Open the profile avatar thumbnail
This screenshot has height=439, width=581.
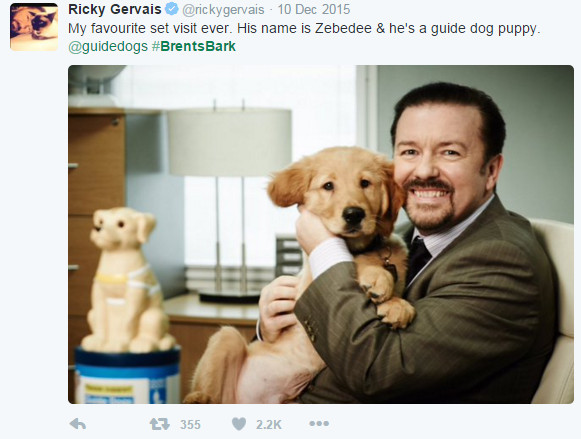[x=34, y=27]
